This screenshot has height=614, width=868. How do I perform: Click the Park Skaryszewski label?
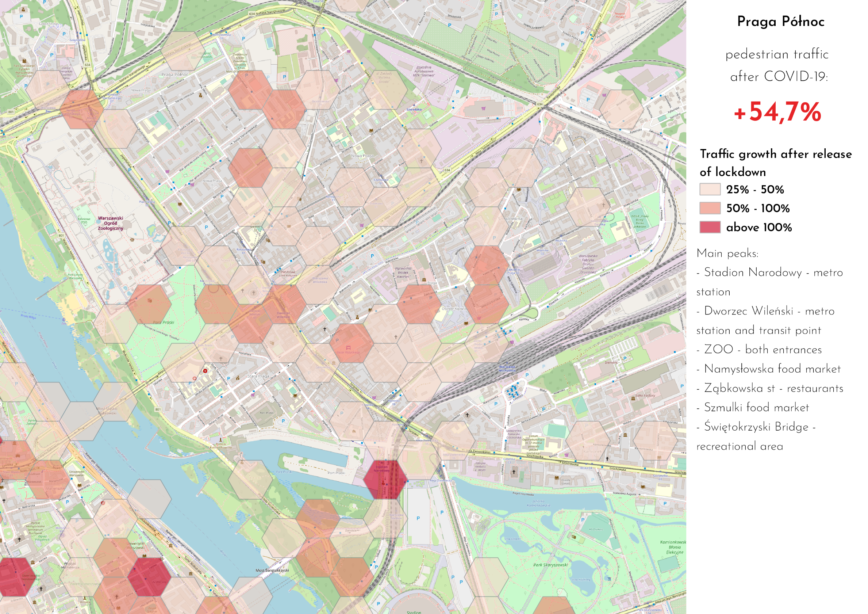(x=550, y=565)
